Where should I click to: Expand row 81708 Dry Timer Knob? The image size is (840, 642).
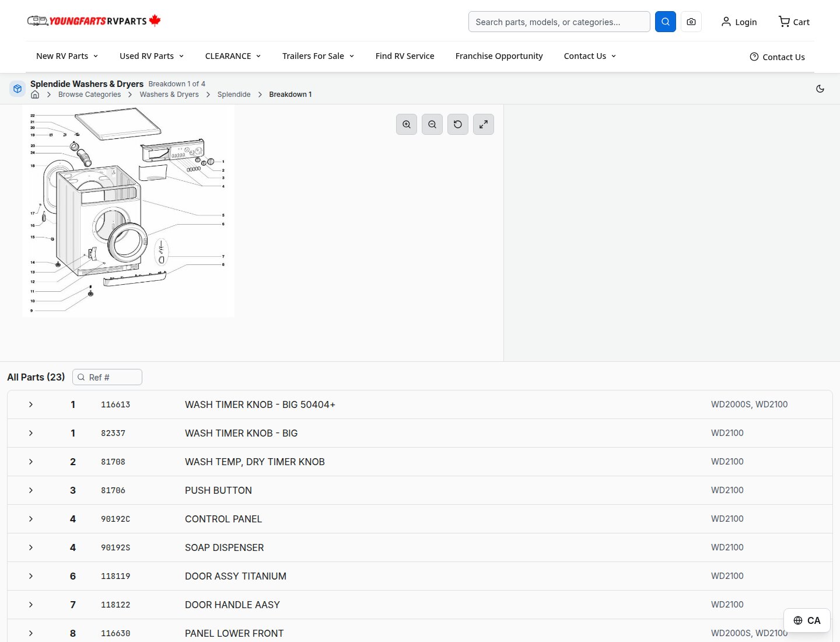[x=31, y=462]
